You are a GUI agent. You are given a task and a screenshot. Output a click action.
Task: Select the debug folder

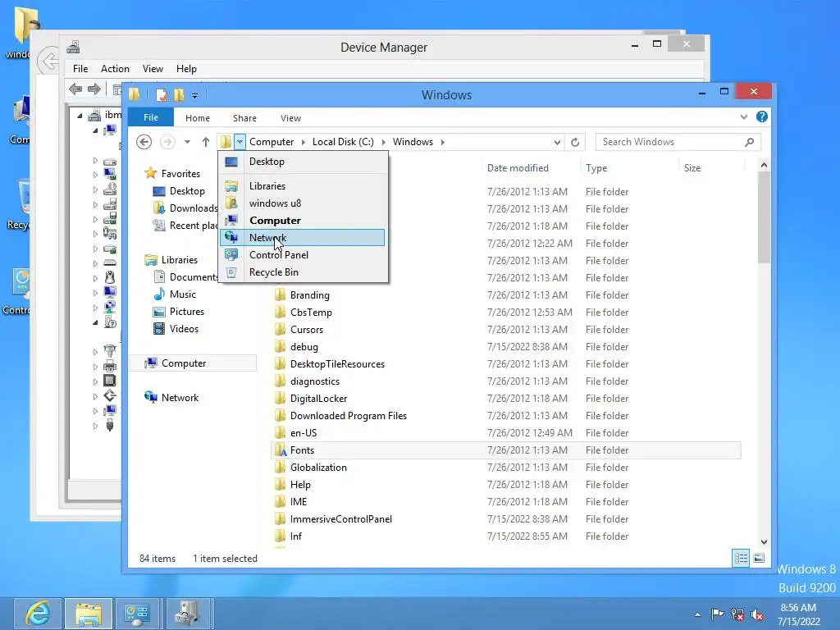pyautogui.click(x=304, y=347)
